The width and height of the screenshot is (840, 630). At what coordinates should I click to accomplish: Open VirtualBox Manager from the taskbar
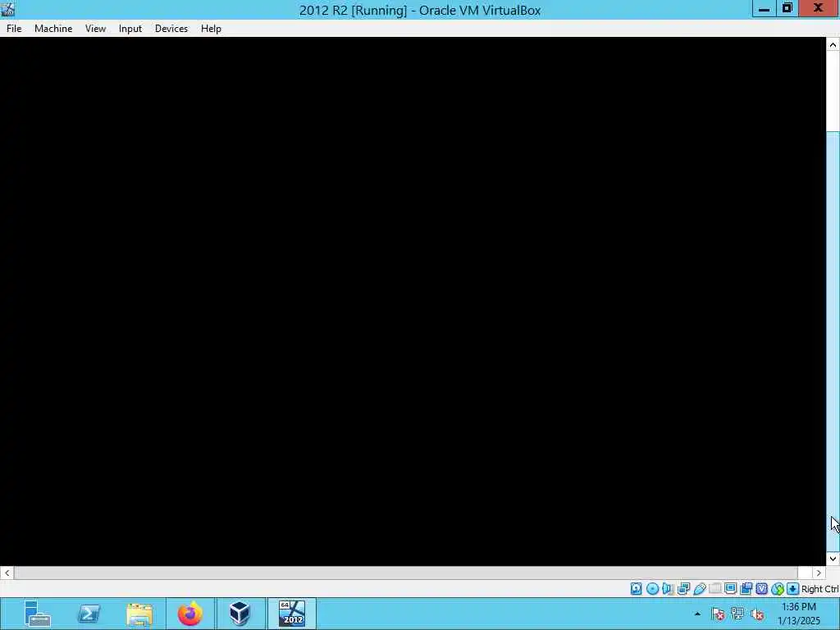point(240,614)
